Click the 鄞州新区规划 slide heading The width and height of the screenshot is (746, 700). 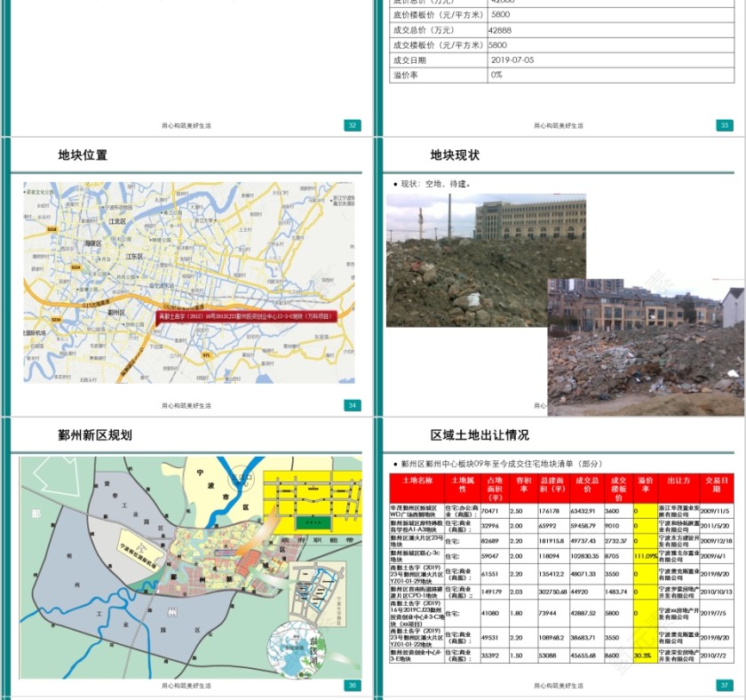click(95, 435)
